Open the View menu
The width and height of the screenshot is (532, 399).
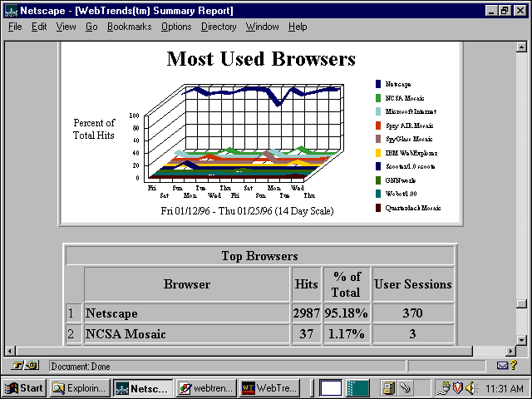point(66,27)
